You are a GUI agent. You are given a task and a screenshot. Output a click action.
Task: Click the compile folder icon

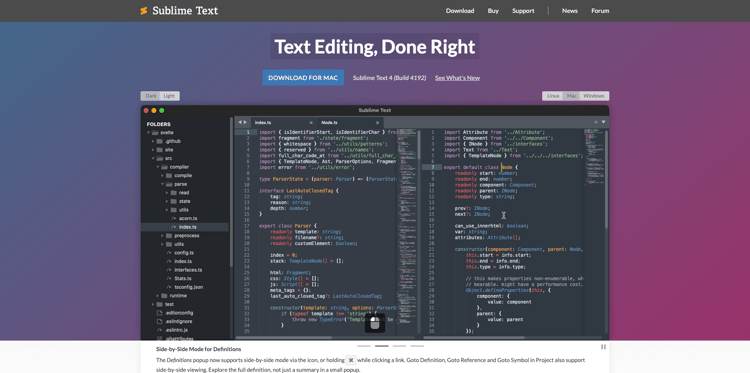click(x=169, y=176)
